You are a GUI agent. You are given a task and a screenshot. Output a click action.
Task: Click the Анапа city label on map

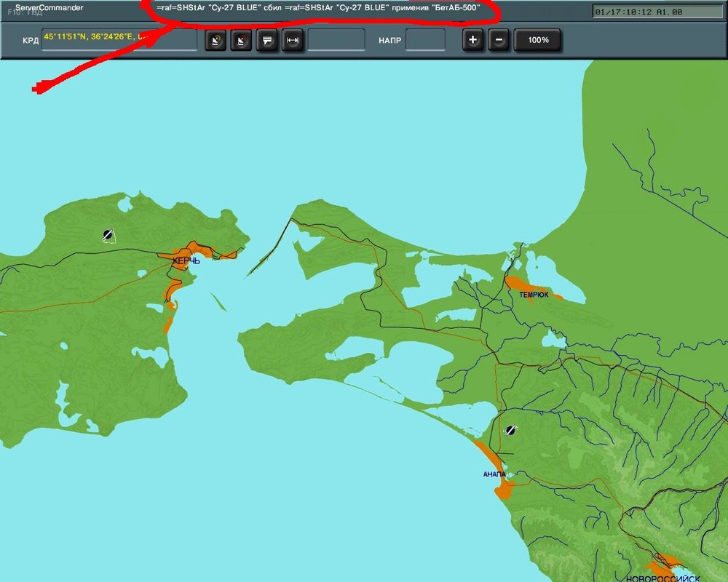pyautogui.click(x=494, y=474)
